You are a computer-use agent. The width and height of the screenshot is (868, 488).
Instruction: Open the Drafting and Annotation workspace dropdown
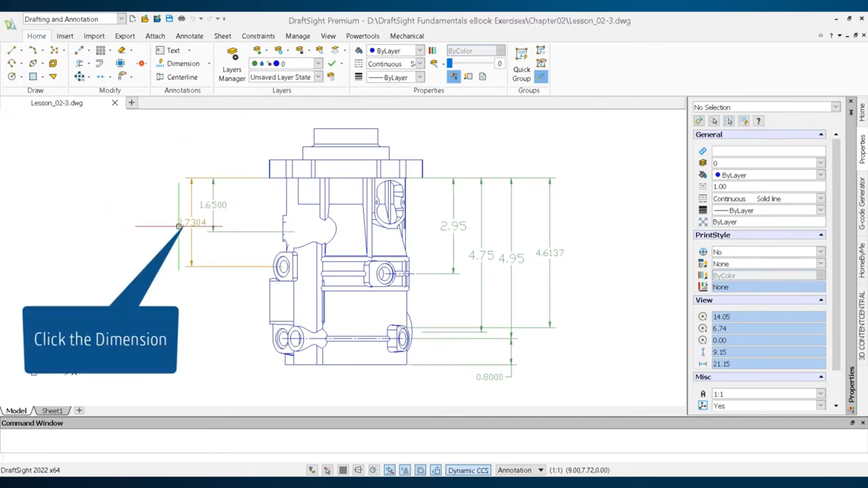coord(121,19)
